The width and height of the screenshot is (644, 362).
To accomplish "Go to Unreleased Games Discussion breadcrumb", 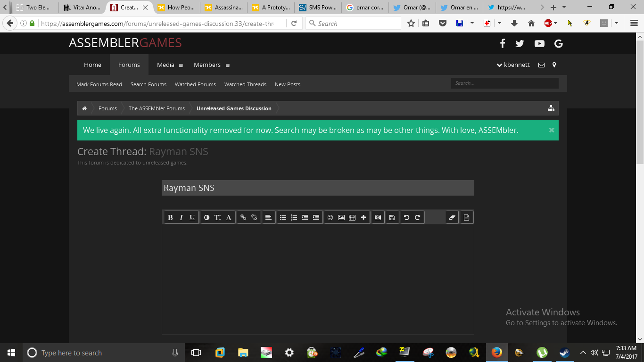I will pyautogui.click(x=234, y=108).
